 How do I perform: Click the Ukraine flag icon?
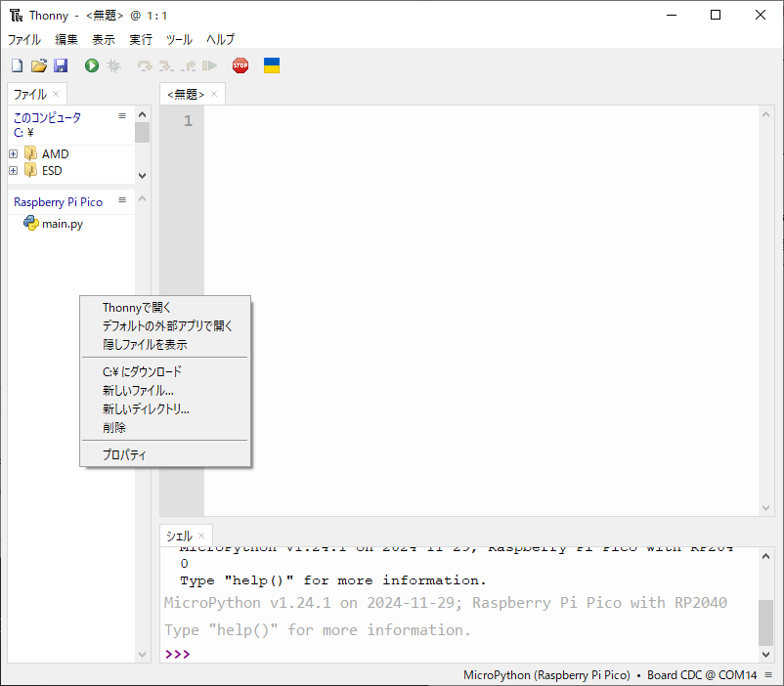(272, 65)
